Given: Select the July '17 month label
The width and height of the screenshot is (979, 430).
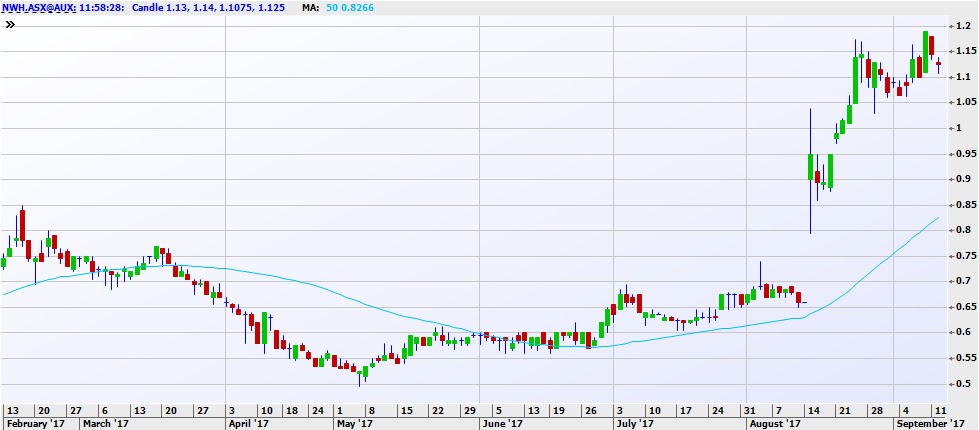Looking at the screenshot, I should (x=634, y=423).
